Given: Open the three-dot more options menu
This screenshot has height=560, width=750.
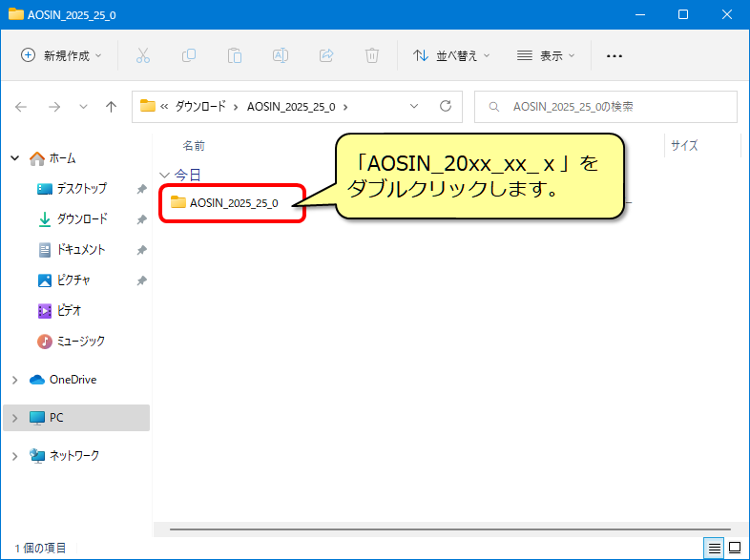Looking at the screenshot, I should click(x=615, y=55).
